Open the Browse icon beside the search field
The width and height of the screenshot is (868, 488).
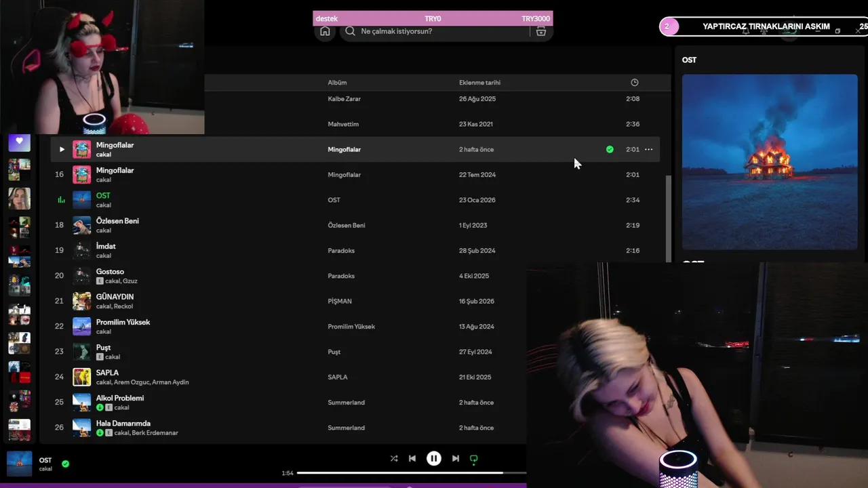[540, 31]
